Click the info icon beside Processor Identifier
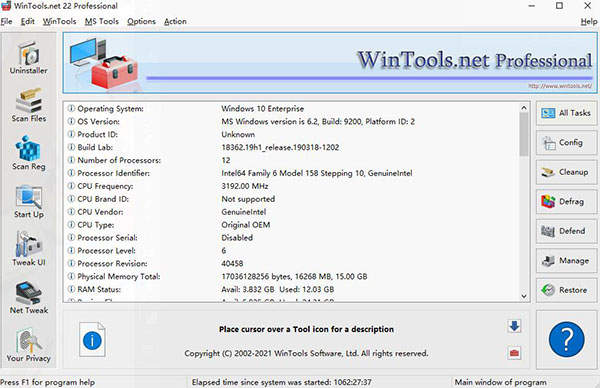The width and height of the screenshot is (600, 388). (x=71, y=173)
